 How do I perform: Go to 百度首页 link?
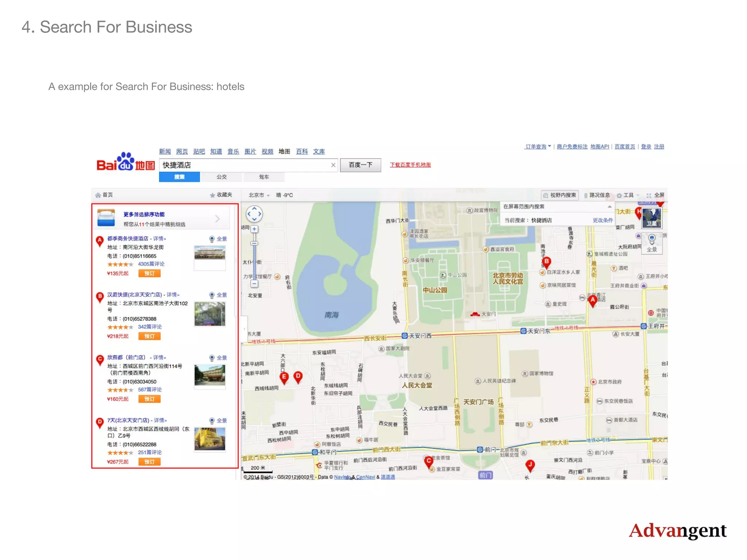pyautogui.click(x=624, y=147)
